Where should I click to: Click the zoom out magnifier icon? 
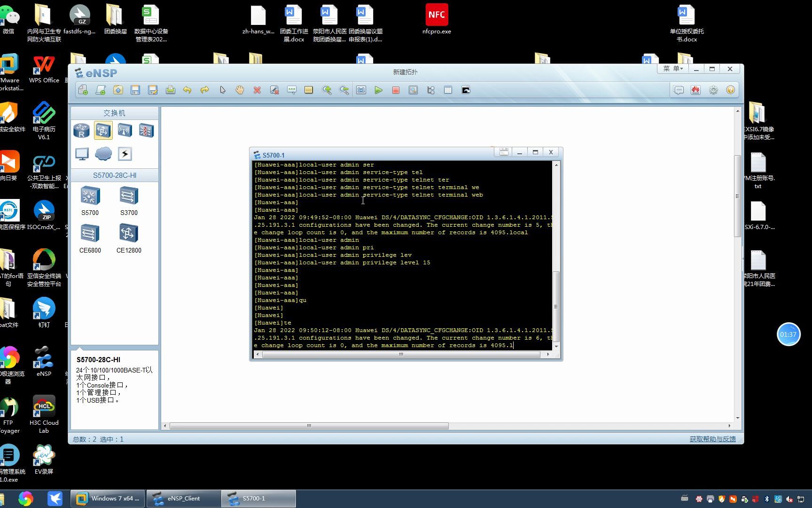[344, 90]
